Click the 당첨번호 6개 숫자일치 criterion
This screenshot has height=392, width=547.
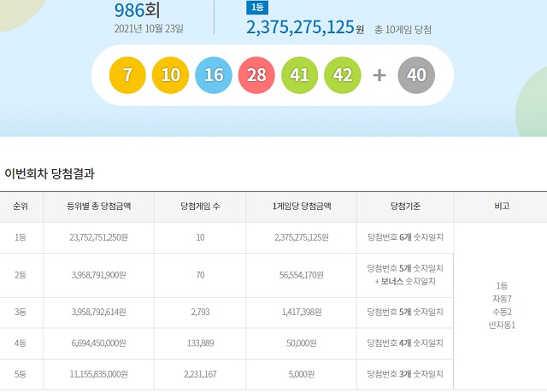405,237
